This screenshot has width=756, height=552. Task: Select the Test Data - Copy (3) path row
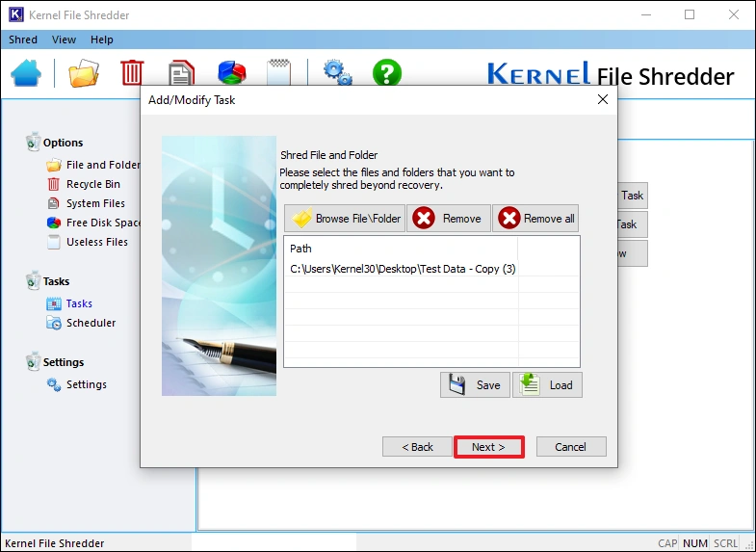(x=403, y=269)
